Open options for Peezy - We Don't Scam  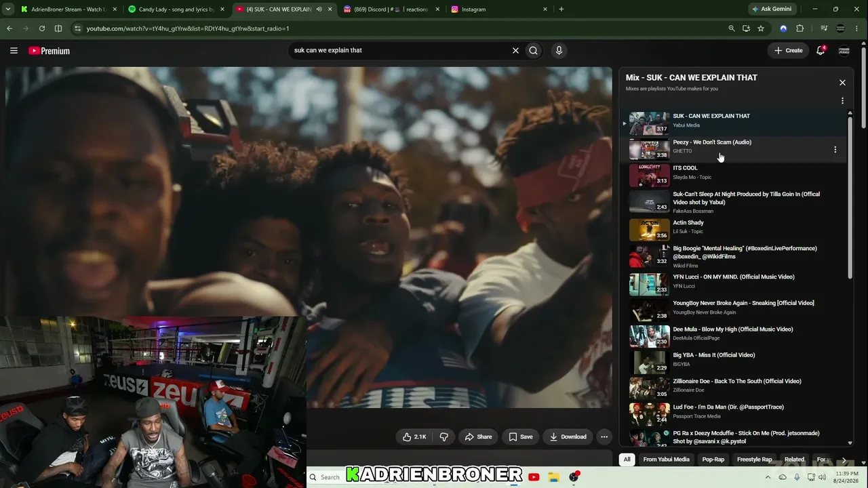point(835,150)
